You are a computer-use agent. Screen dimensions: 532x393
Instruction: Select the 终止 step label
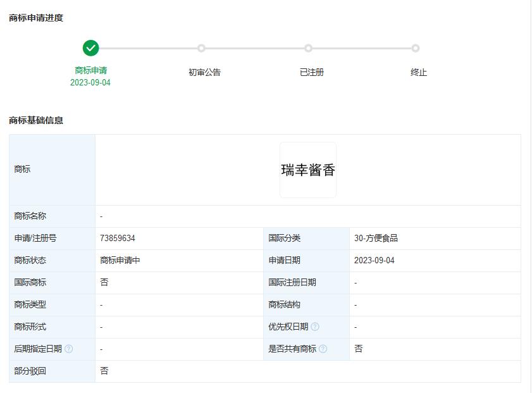coord(418,72)
